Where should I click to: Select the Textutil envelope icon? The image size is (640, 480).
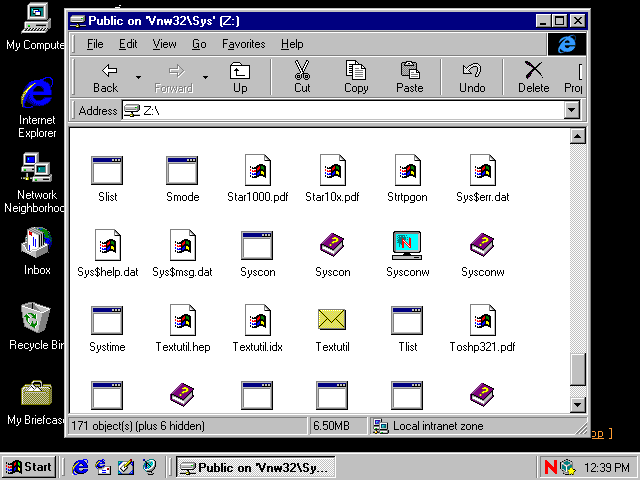(332, 321)
